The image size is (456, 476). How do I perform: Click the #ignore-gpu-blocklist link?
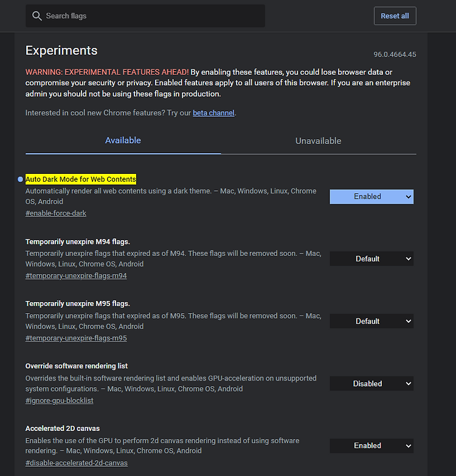pyautogui.click(x=59, y=401)
